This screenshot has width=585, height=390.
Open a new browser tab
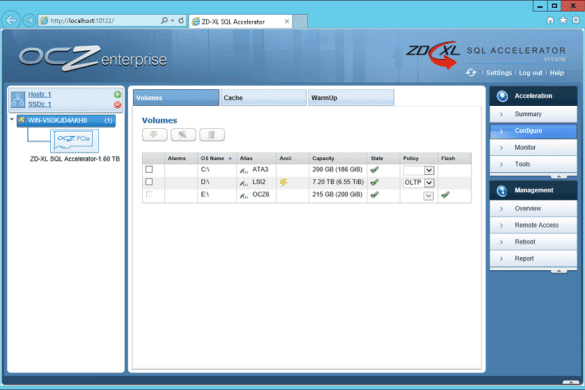tap(300, 22)
